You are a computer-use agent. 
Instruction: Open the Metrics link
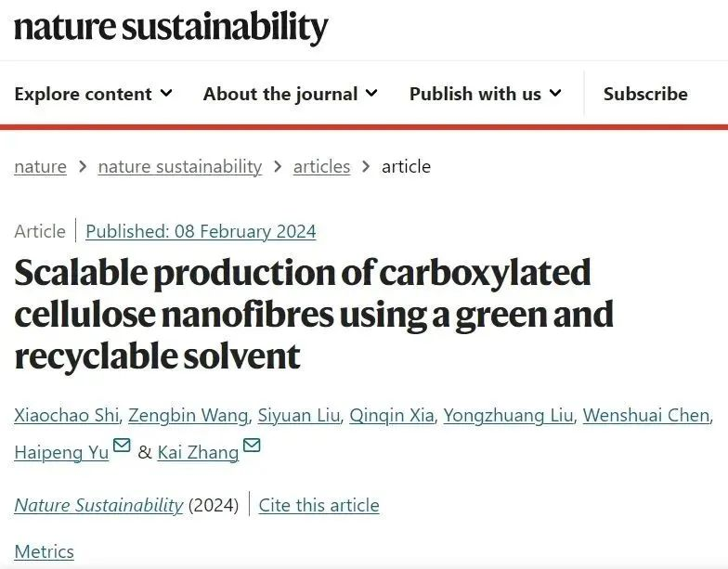44,551
